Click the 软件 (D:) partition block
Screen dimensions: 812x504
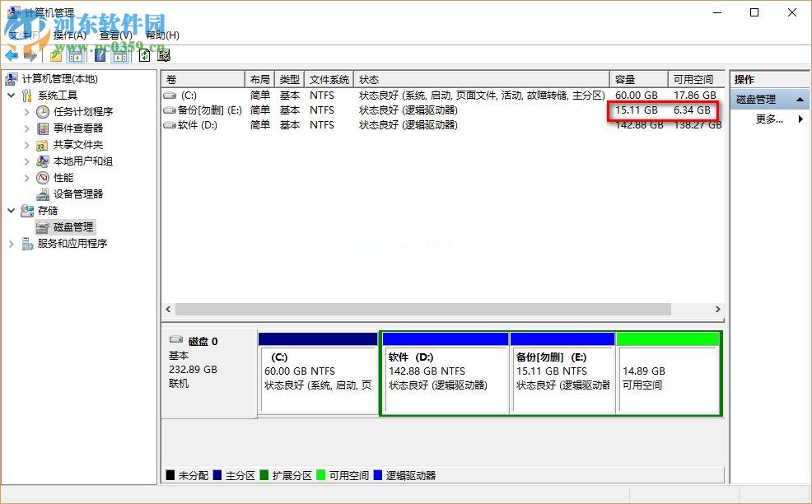tap(445, 371)
